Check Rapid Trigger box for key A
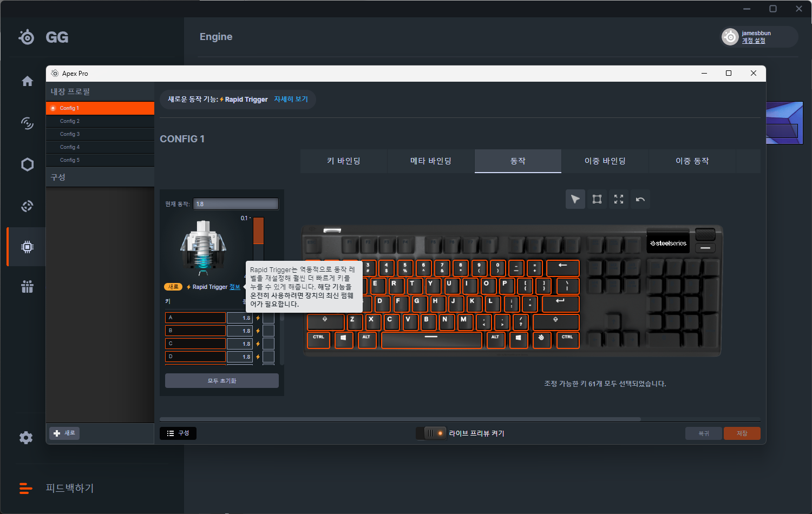The width and height of the screenshot is (812, 514). coord(269,318)
